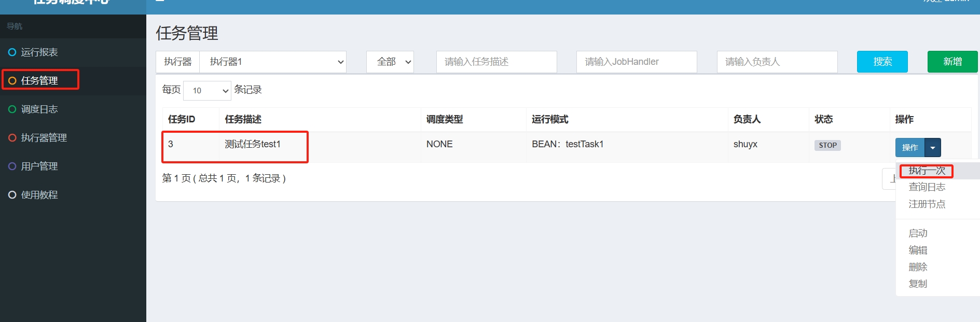Choose 查询日志 in the dropdown menu

927,187
